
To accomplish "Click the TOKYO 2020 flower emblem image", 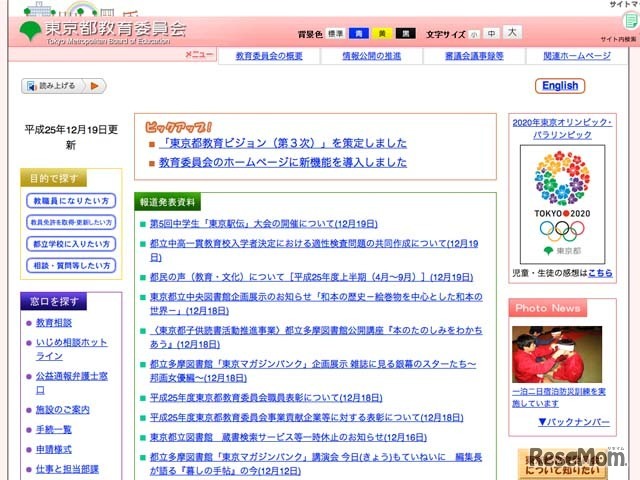I will [x=562, y=204].
